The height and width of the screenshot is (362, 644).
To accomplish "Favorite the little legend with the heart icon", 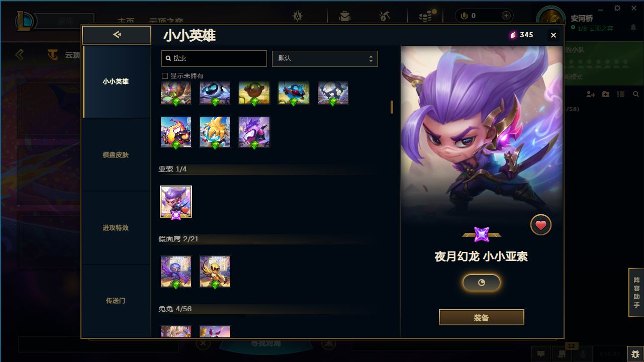I will [x=541, y=225].
